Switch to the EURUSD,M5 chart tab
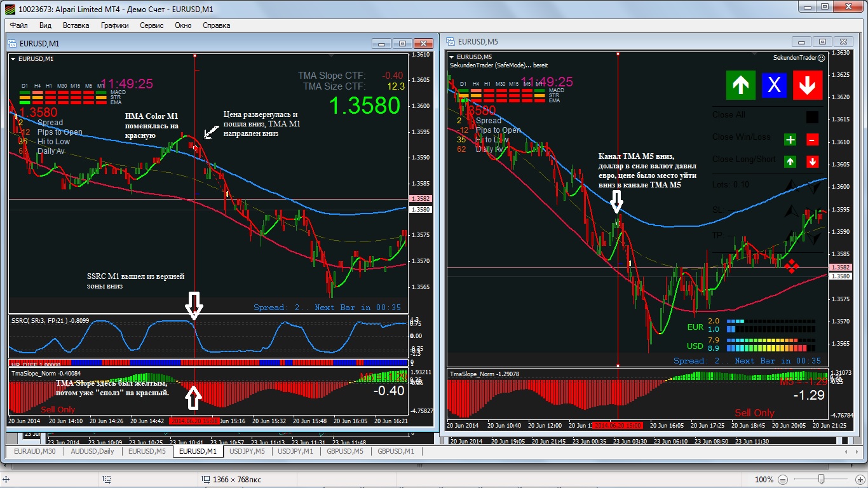 [x=147, y=451]
